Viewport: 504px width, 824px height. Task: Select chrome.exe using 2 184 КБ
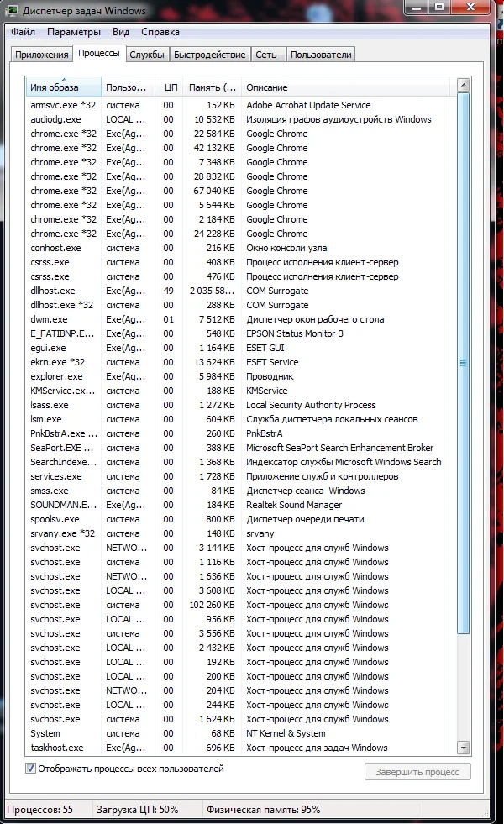(239, 219)
